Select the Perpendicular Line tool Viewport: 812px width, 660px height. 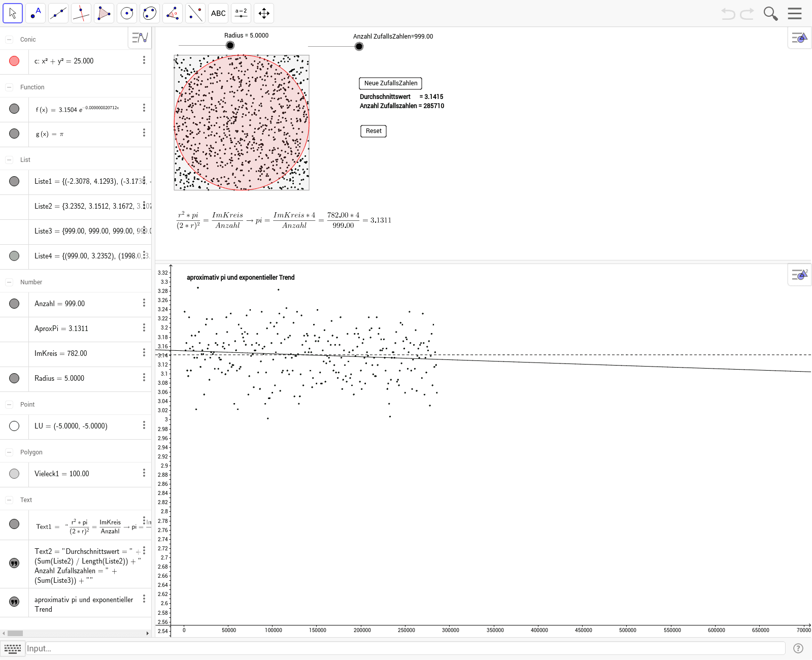coord(81,13)
